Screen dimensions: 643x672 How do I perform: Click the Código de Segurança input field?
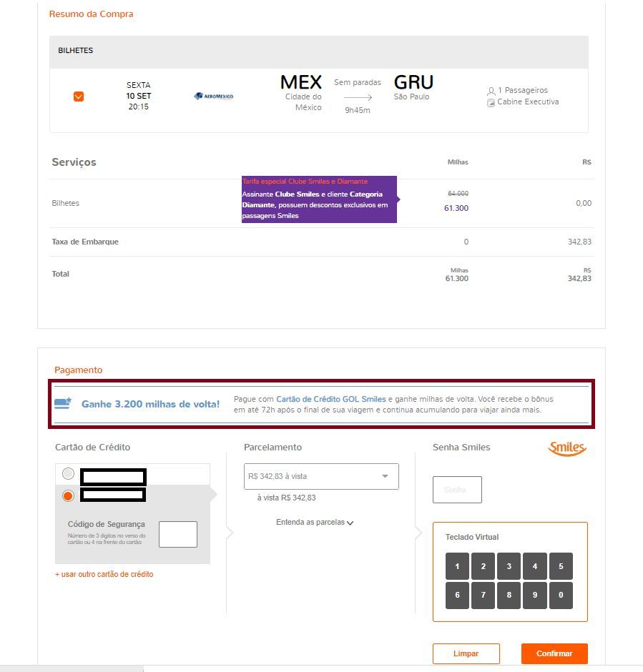pos(178,535)
